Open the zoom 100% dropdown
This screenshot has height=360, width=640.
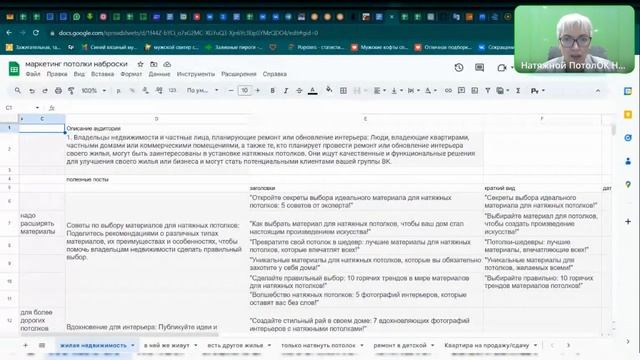point(93,91)
